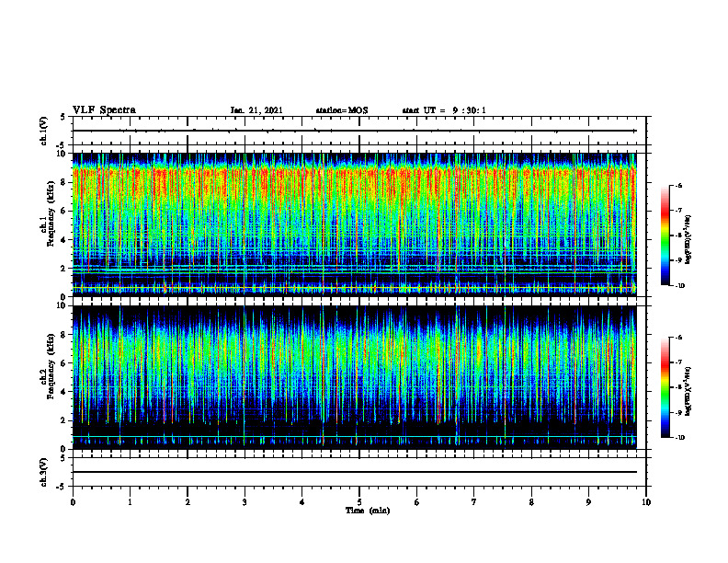Image resolution: width=728 pixels, height=563 pixels.
Task: Click the time axis tick label "0"
Action: coord(73,502)
